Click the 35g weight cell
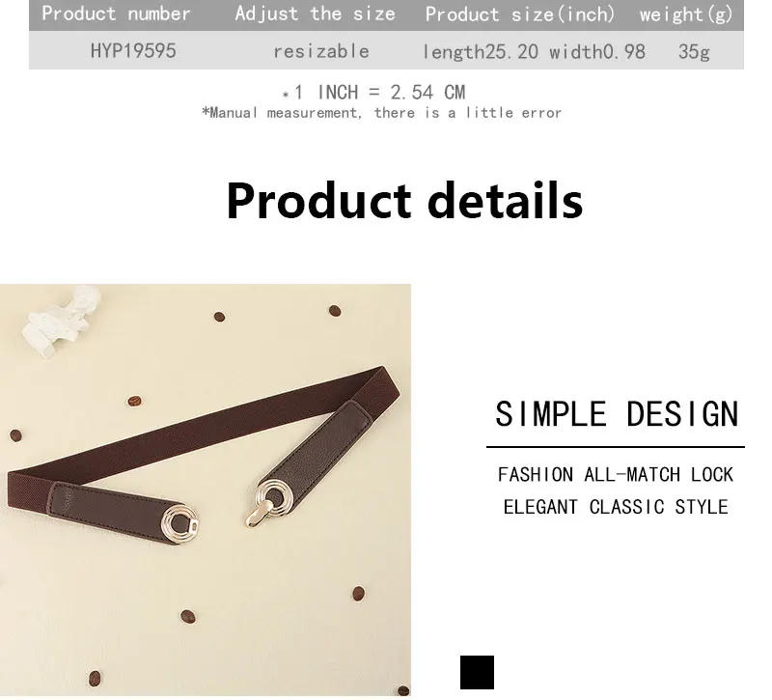772x700 pixels. coord(694,52)
